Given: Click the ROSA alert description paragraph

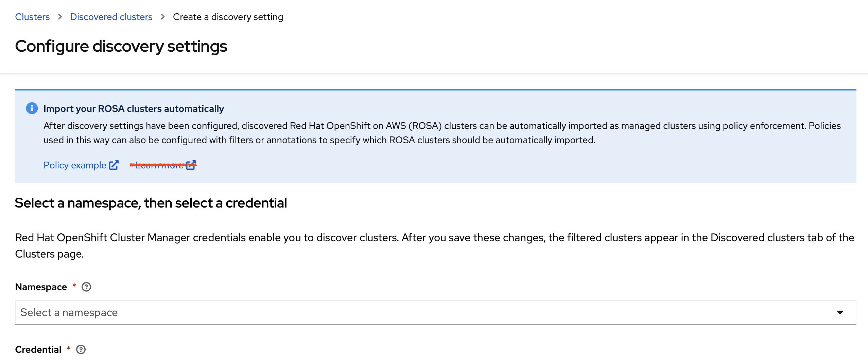Looking at the screenshot, I should click(442, 133).
